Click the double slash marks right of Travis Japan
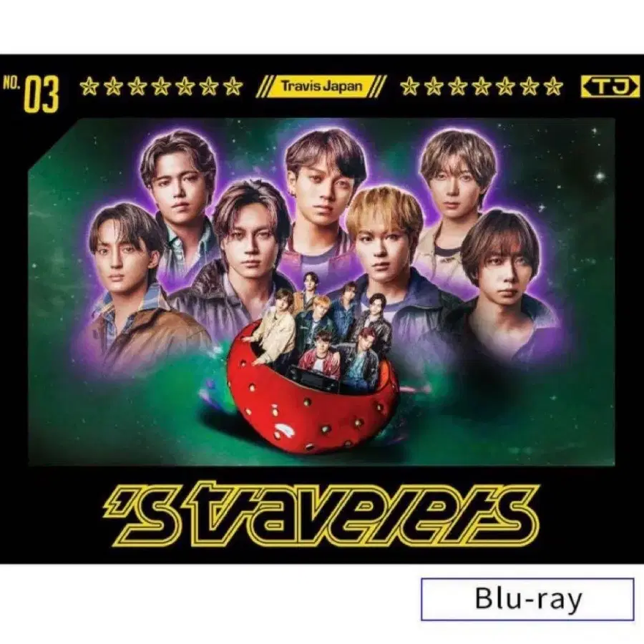The height and width of the screenshot is (644, 644). [381, 87]
